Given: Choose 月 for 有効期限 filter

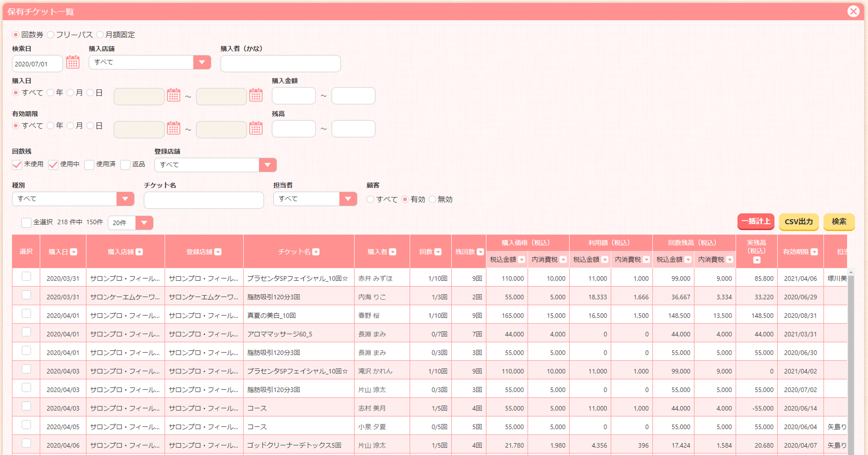Looking at the screenshot, I should pyautogui.click(x=70, y=125).
